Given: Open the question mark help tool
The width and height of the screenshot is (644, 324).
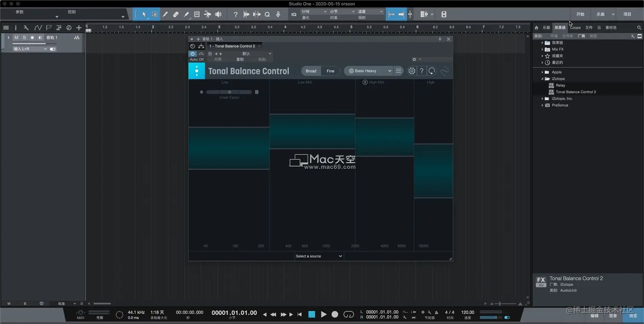Looking at the screenshot, I should [236, 14].
